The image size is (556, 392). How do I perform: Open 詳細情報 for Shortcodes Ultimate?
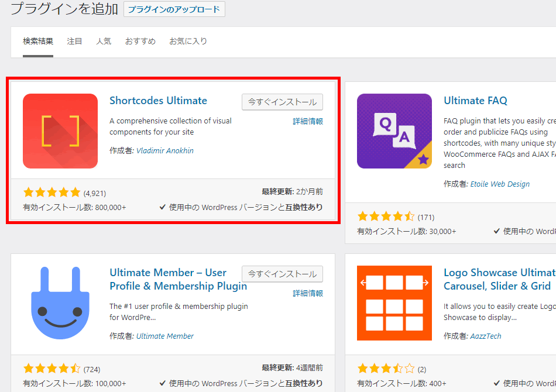coord(308,122)
